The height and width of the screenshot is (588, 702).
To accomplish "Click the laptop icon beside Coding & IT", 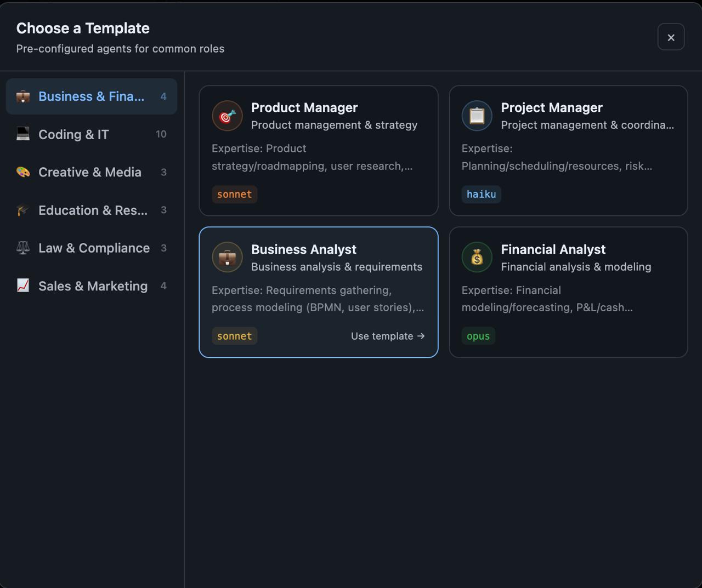I will [x=23, y=134].
